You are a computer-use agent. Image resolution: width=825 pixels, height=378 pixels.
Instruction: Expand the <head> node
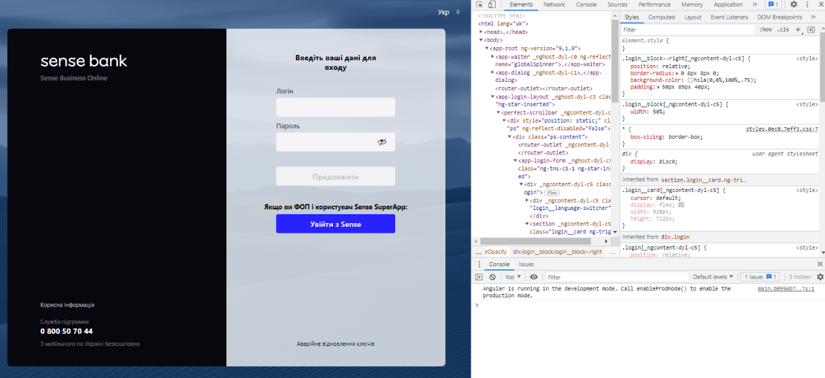(481, 32)
